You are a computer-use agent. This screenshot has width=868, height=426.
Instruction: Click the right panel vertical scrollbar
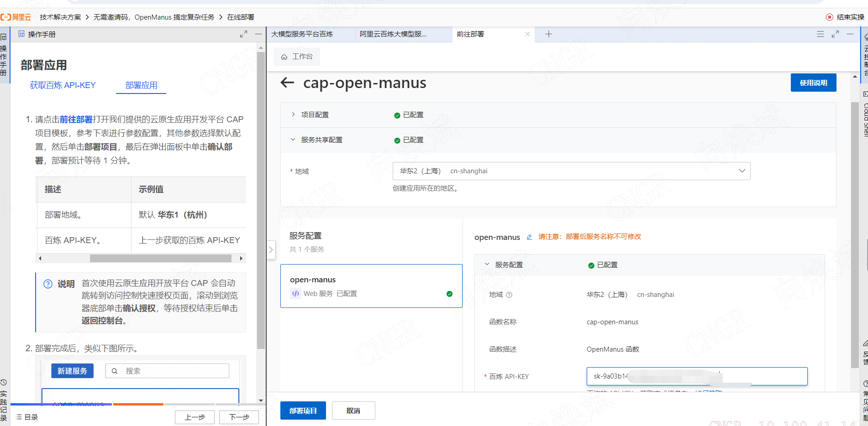pyautogui.click(x=855, y=235)
